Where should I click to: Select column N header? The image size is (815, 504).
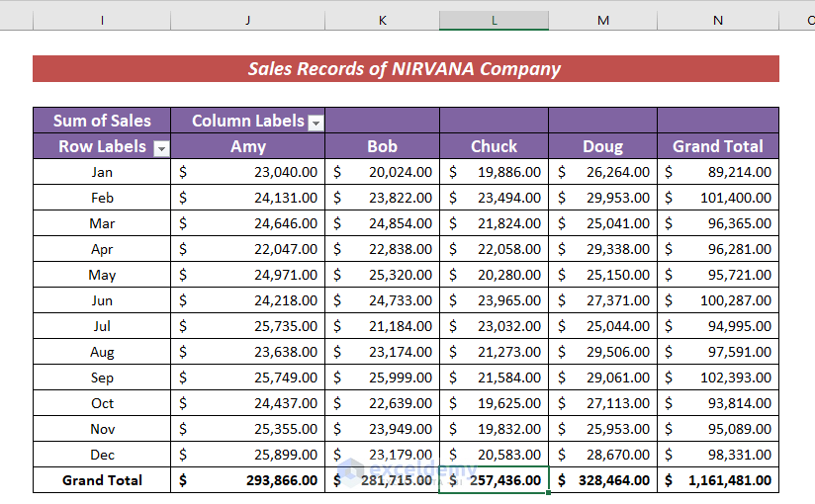coord(718,20)
